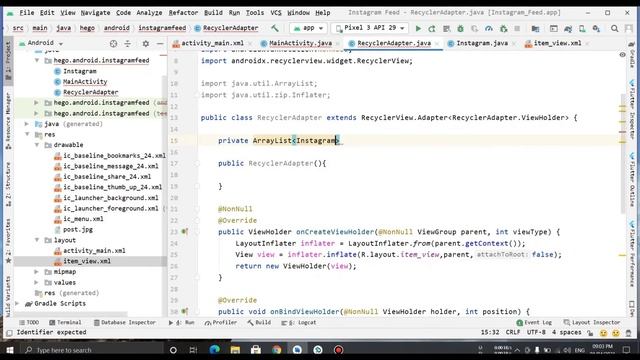Open Microsoft Edge from the taskbar
This screenshot has height=360, width=640.
[x=214, y=350]
